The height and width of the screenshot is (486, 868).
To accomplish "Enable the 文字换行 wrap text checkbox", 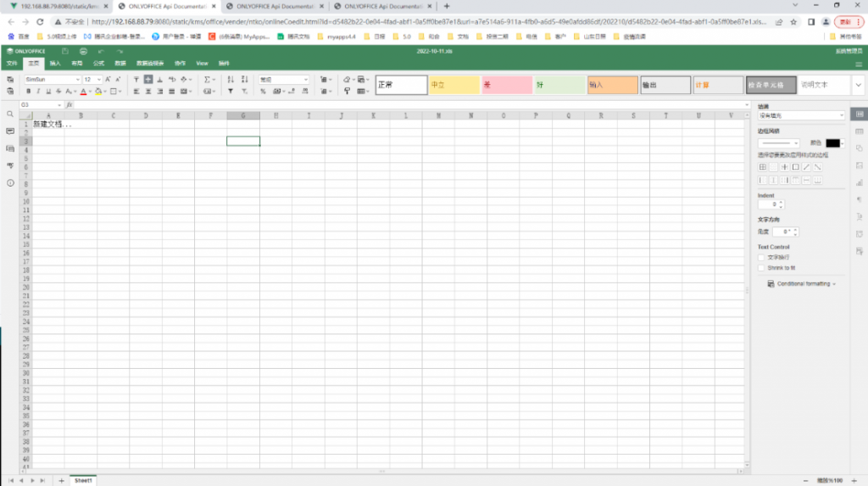I will coord(761,257).
